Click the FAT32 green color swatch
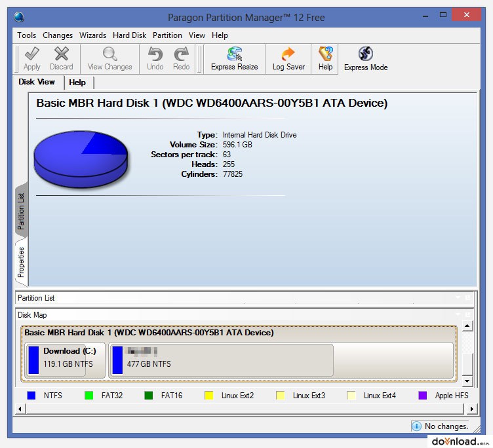The image size is (493, 448). 89,395
